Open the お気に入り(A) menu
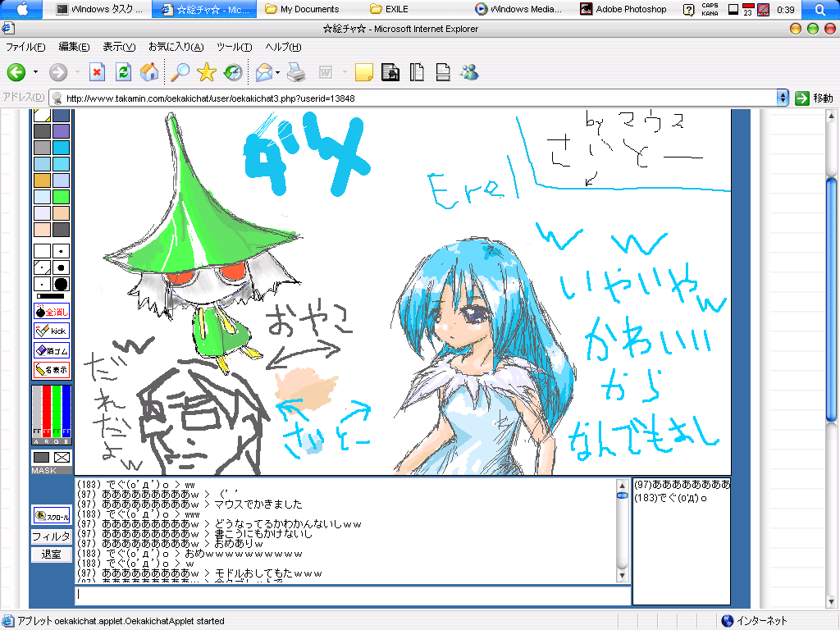The height and width of the screenshot is (630, 840). [176, 47]
